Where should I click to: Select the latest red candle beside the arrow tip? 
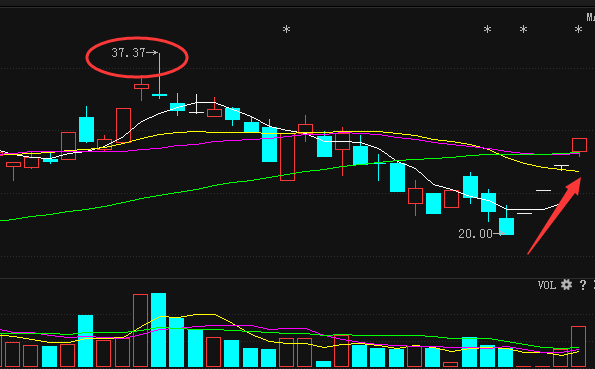point(579,145)
